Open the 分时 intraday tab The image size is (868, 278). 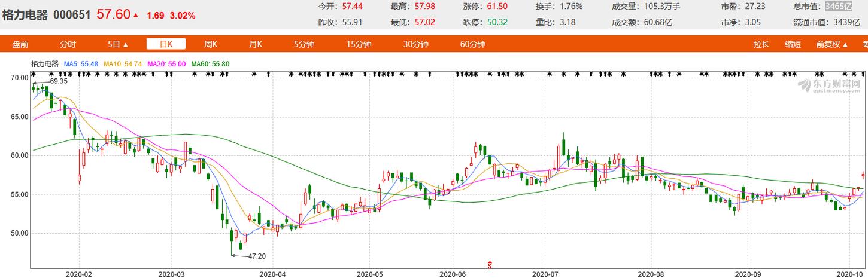(x=68, y=44)
